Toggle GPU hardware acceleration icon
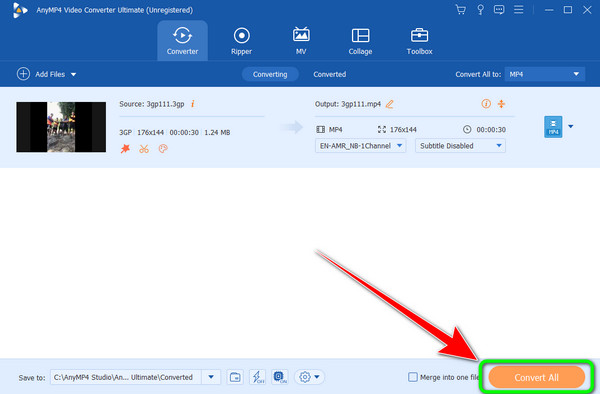The height and width of the screenshot is (394, 600). (280, 377)
